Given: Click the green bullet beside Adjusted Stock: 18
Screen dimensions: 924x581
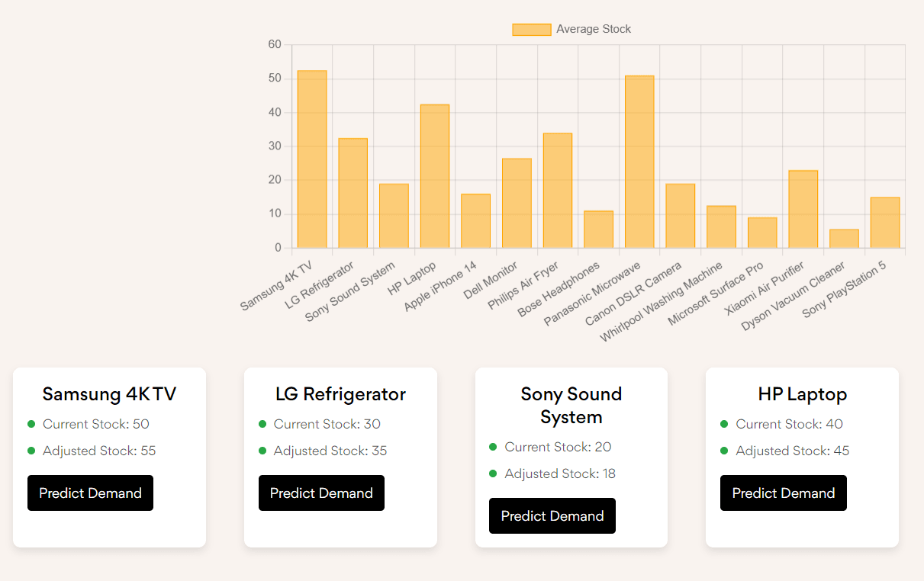Looking at the screenshot, I should pyautogui.click(x=493, y=473).
